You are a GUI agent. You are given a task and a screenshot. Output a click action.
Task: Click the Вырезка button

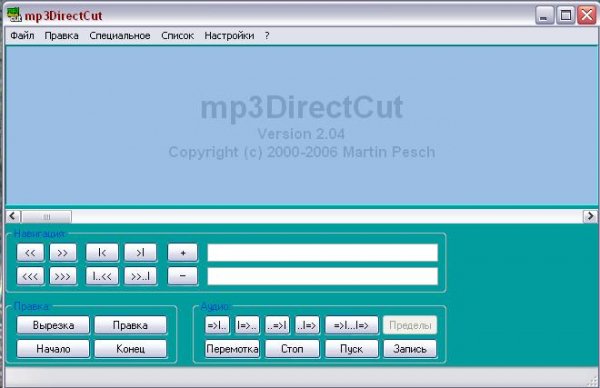(53, 325)
